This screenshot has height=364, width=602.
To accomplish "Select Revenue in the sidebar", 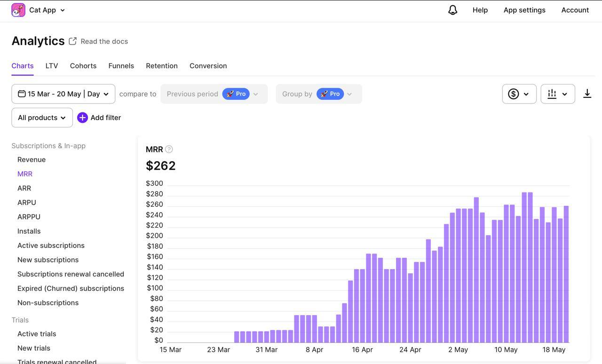I will pyautogui.click(x=32, y=159).
